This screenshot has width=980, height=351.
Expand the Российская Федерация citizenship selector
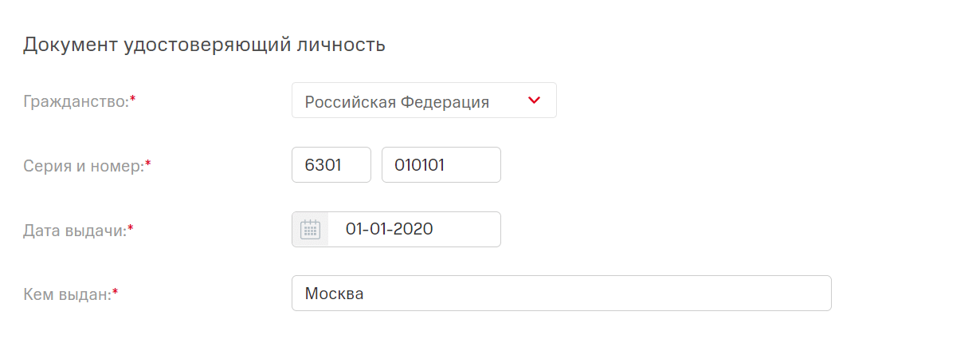coord(423,101)
